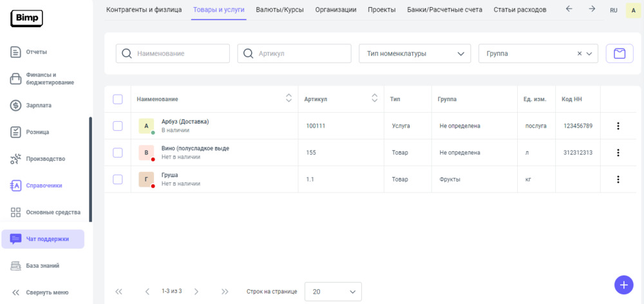Screen dimensions: 644x304
Task: Click the archive icon button beside filters
Action: pos(619,53)
